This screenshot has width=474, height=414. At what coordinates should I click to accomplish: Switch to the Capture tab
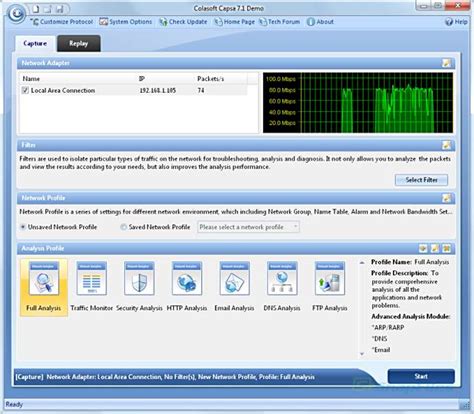tap(35, 44)
